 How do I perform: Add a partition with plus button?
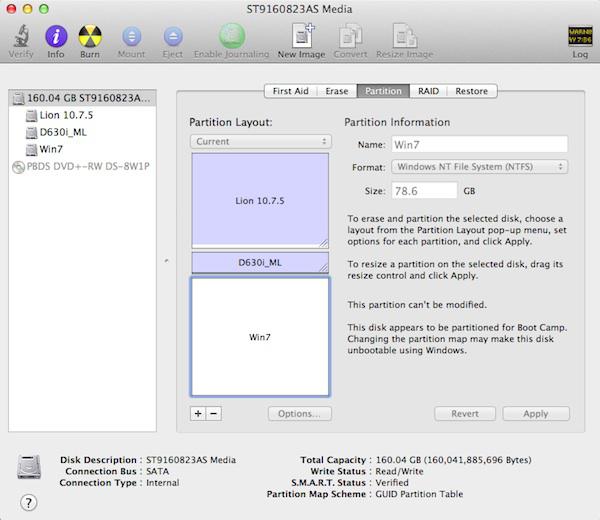(198, 413)
